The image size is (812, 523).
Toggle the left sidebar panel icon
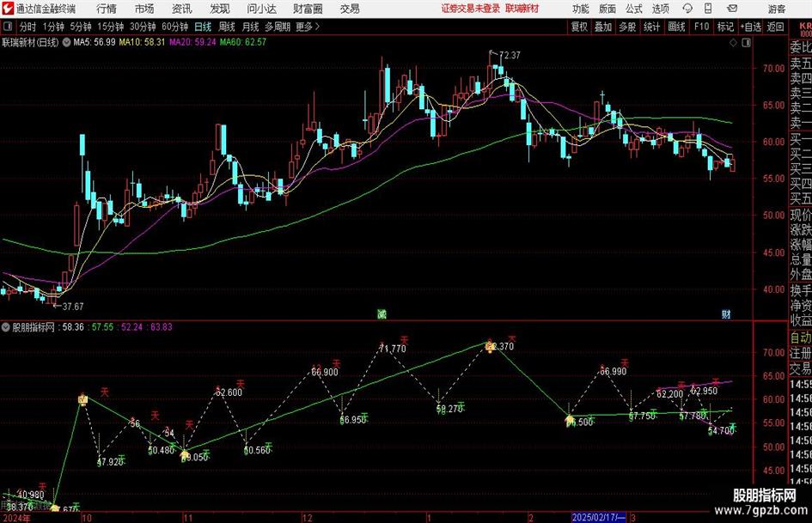tap(7, 27)
